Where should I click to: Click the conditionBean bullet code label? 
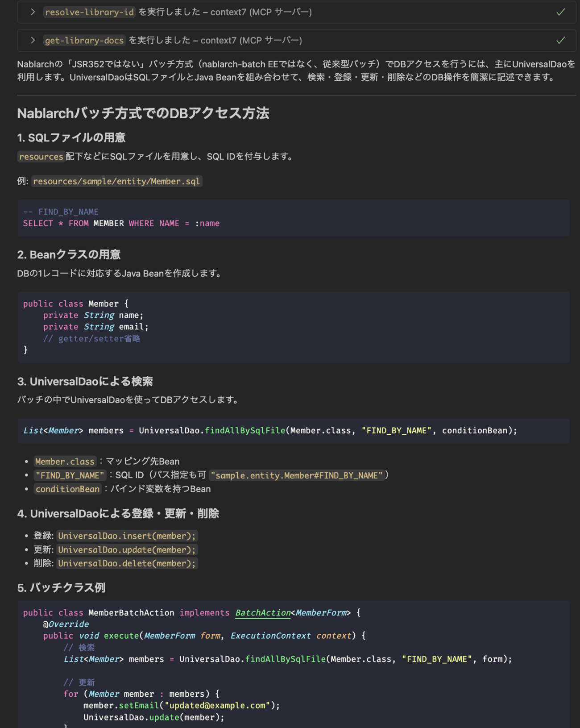(x=68, y=489)
